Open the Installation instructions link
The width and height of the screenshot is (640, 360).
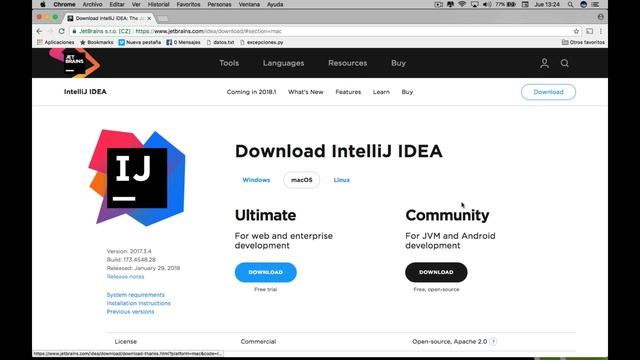pos(138,303)
